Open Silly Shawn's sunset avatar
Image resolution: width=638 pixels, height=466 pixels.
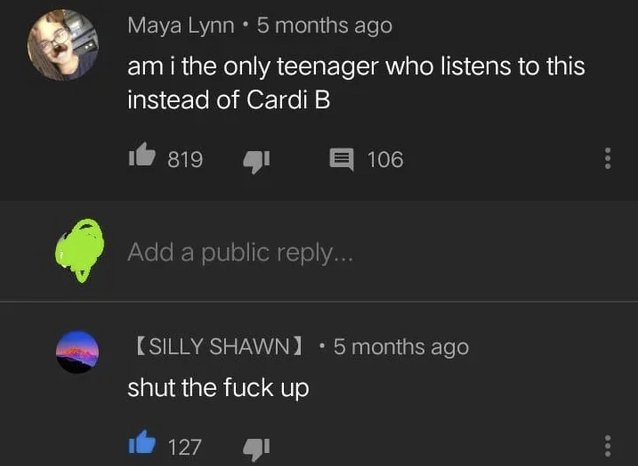(x=77, y=352)
